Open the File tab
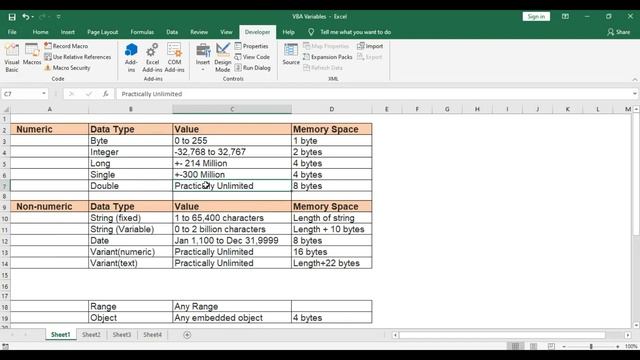Image resolution: width=640 pixels, height=360 pixels. pos(12,32)
